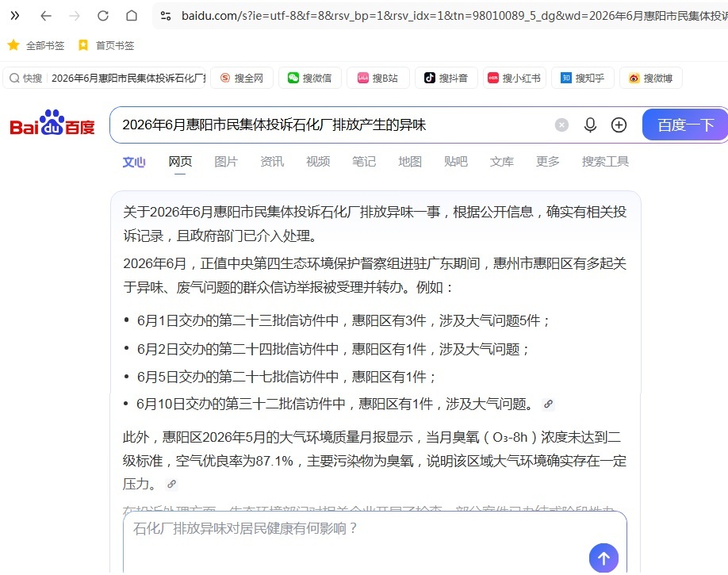Image resolution: width=728 pixels, height=575 pixels.
Task: Search Zhihu via 搜知乎
Action: click(x=583, y=78)
